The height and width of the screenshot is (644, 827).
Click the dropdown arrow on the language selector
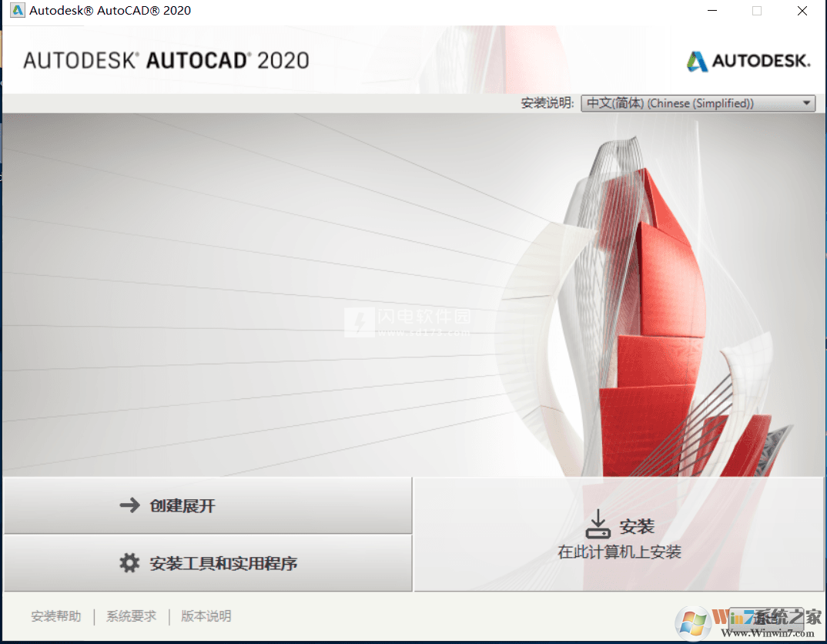coord(806,102)
